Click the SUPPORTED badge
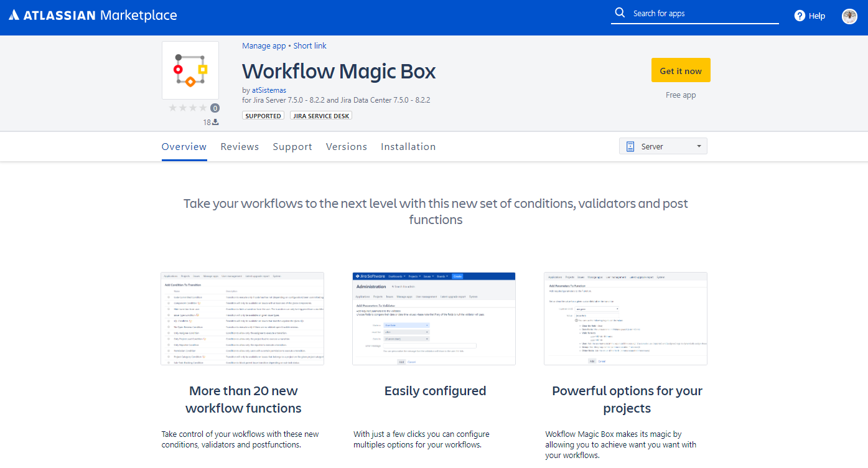 coord(263,116)
